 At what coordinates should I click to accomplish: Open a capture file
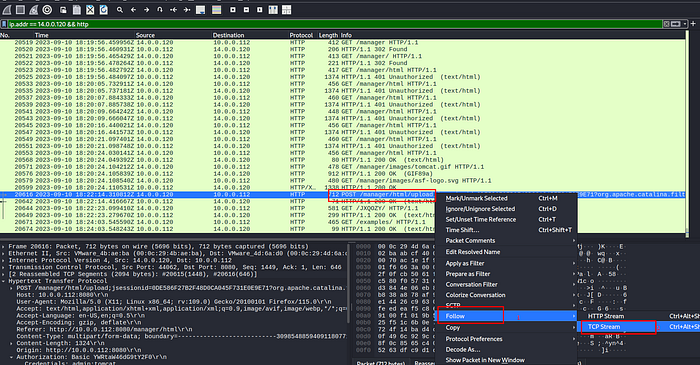coord(63,9)
